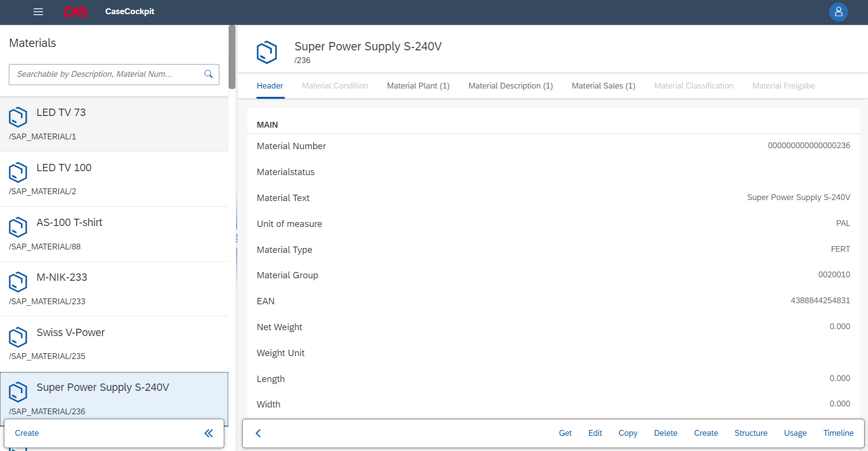Open the Material Sales (1) tab
The width and height of the screenshot is (868, 451).
coord(604,86)
